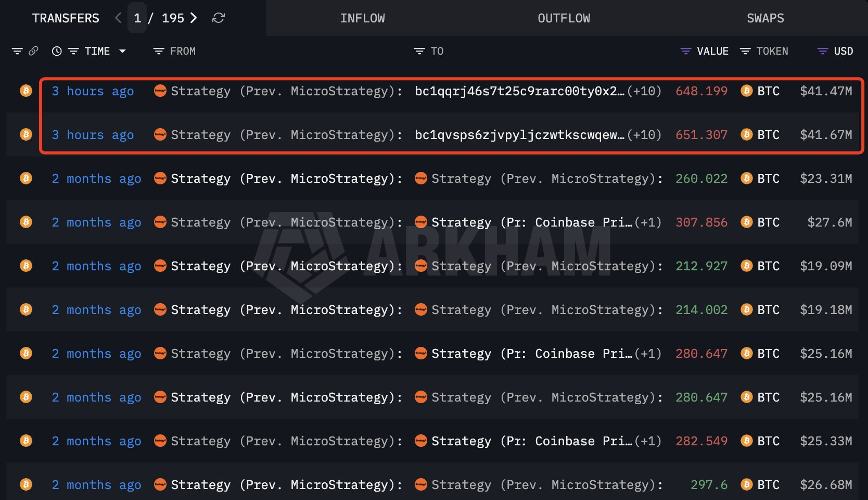
Task: Open the TIME column filter icon
Action: pyautogui.click(x=73, y=51)
